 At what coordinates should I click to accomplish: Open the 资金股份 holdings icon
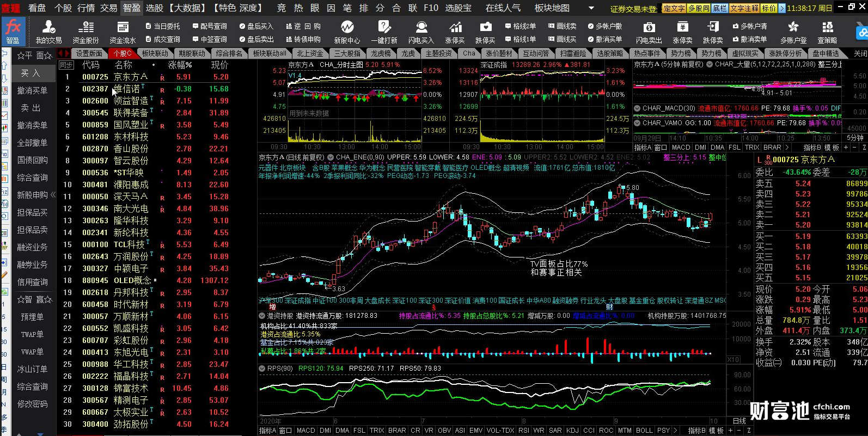coord(85,32)
